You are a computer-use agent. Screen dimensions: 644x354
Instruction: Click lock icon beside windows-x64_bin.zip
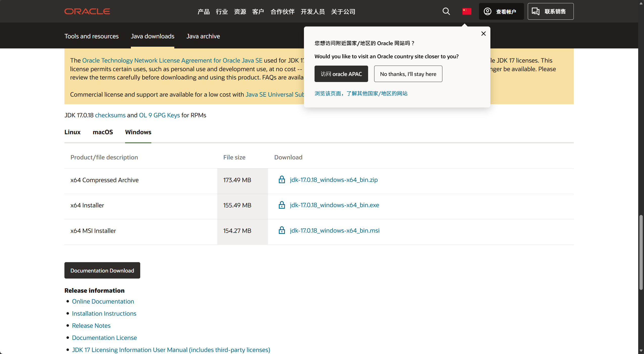tap(282, 180)
